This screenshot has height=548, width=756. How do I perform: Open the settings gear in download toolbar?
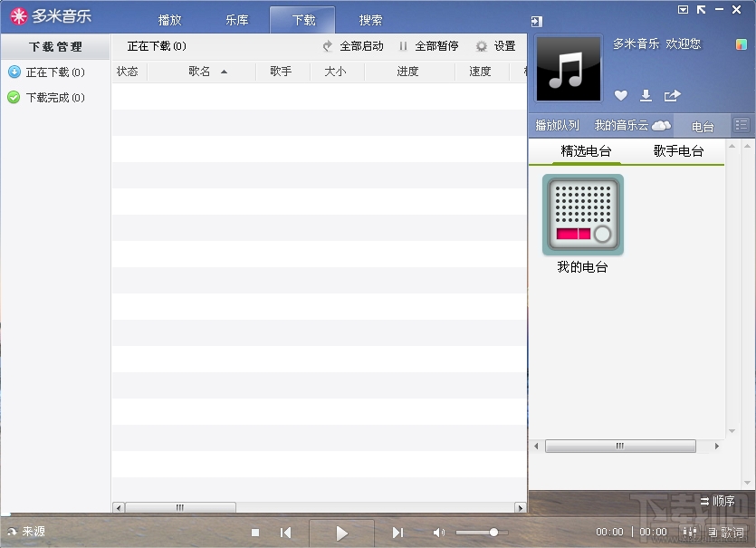481,45
